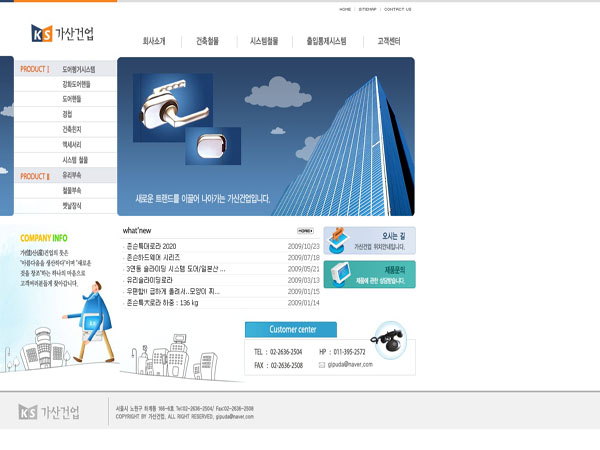Viewport: 600px width, 450px height.
Task: Open the CONTACT US link
Action: [x=397, y=9]
